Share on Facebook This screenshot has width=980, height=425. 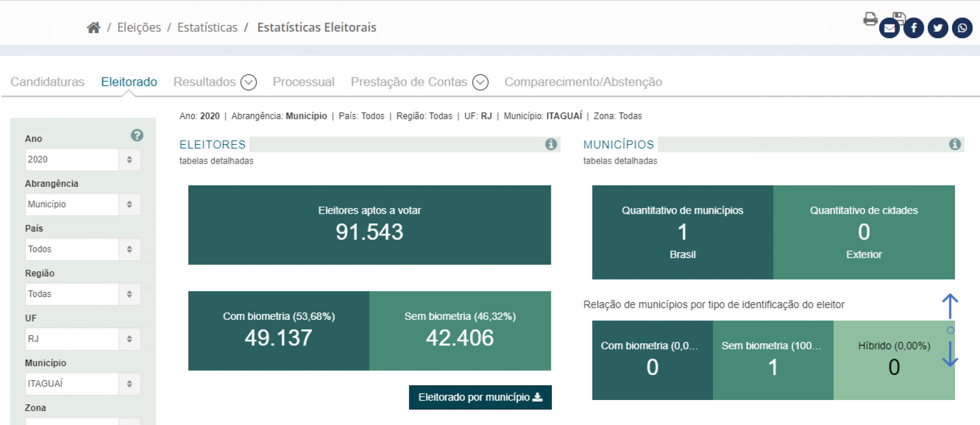point(914,28)
